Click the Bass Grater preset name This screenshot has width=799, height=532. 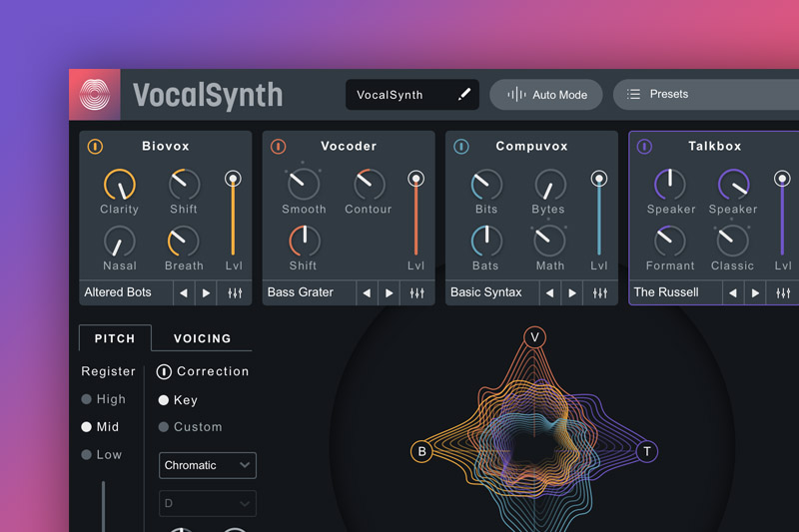[301, 292]
